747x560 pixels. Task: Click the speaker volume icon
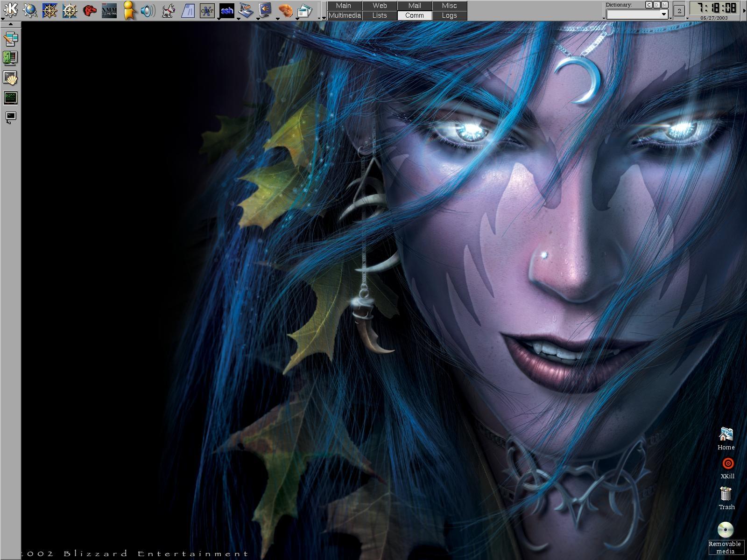tap(148, 10)
